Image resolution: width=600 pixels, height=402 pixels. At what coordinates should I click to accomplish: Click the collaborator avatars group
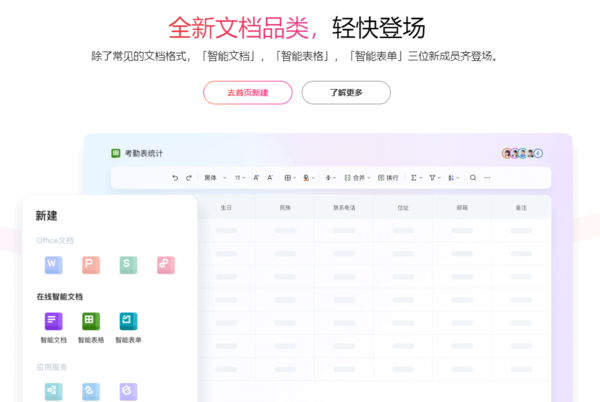coord(522,153)
